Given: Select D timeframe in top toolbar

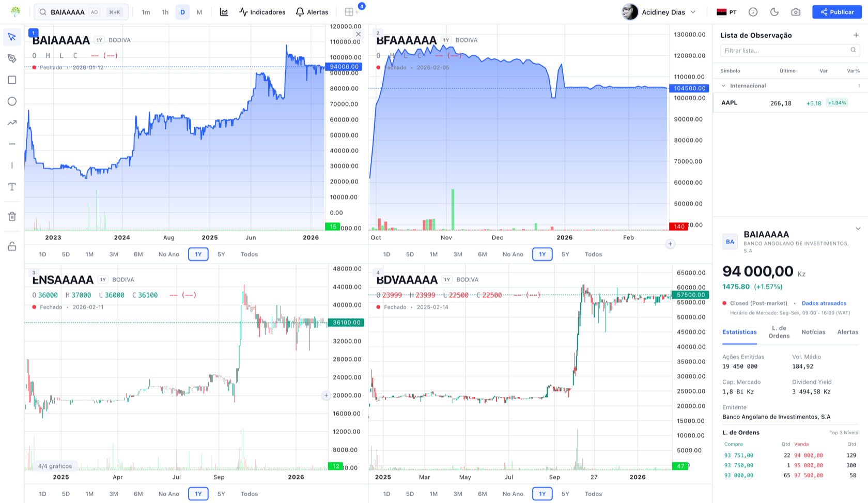Looking at the screenshot, I should coord(182,12).
